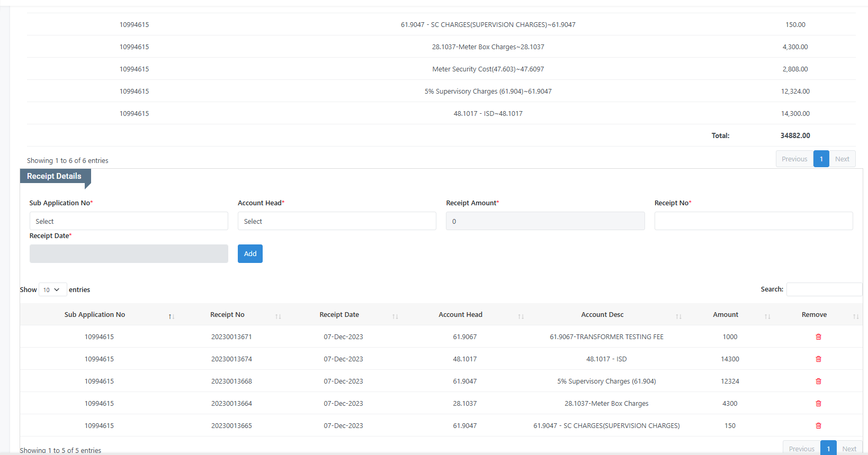868x455 pixels.
Task: Sort by Sub Application No column arrows
Action: click(171, 316)
